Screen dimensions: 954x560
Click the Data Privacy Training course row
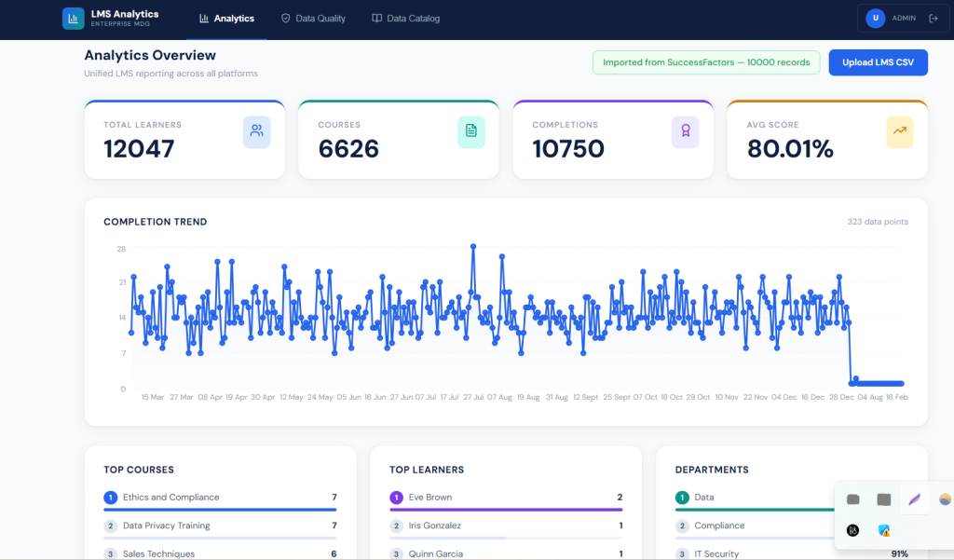(x=166, y=526)
